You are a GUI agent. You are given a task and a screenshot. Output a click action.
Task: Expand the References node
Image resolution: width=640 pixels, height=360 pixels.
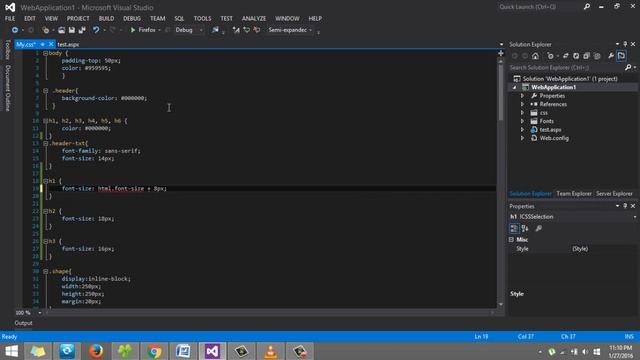tap(522, 104)
